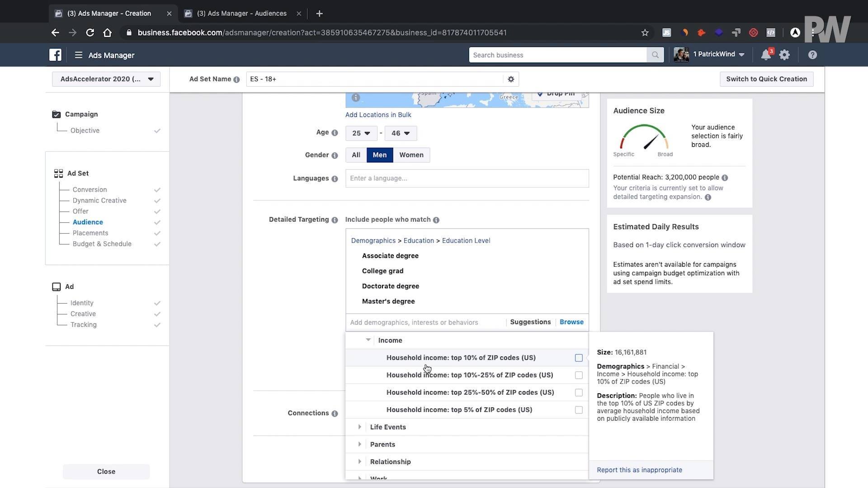Image resolution: width=868 pixels, height=488 pixels.
Task: Click the Ad Set Name text field
Action: coord(374,79)
